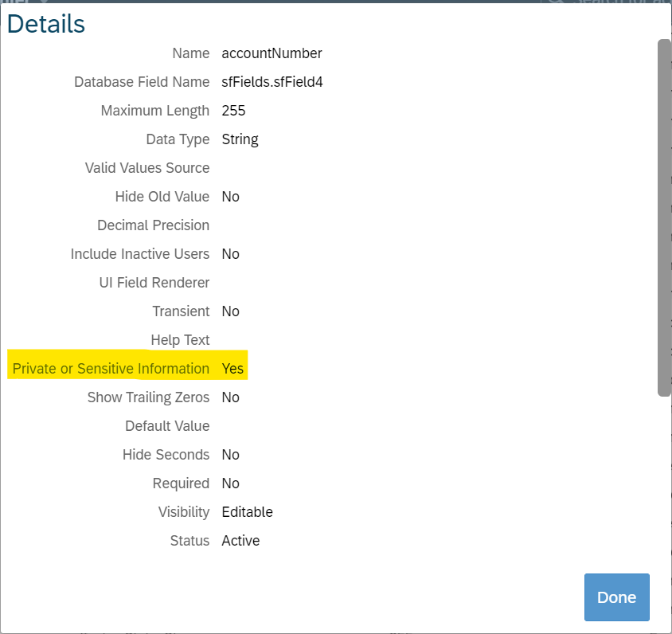Screen dimensions: 672x634
Task: Click the 'Valid Values Source' label
Action: 147,168
